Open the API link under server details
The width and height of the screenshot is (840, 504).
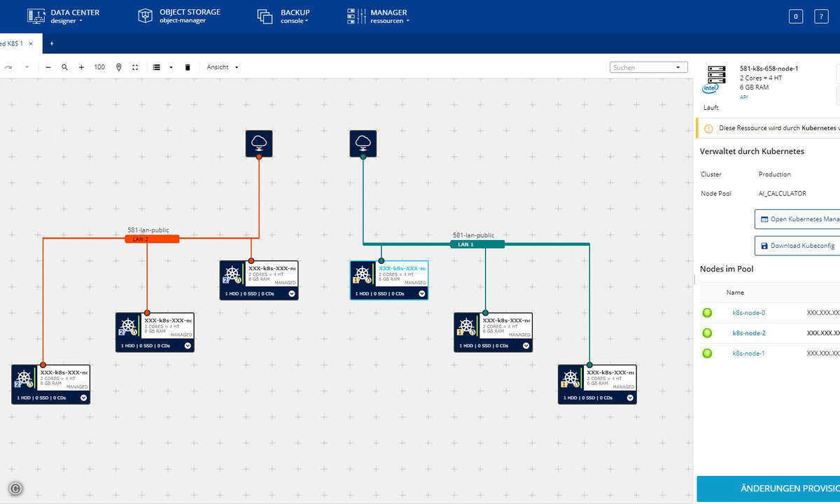click(x=744, y=97)
